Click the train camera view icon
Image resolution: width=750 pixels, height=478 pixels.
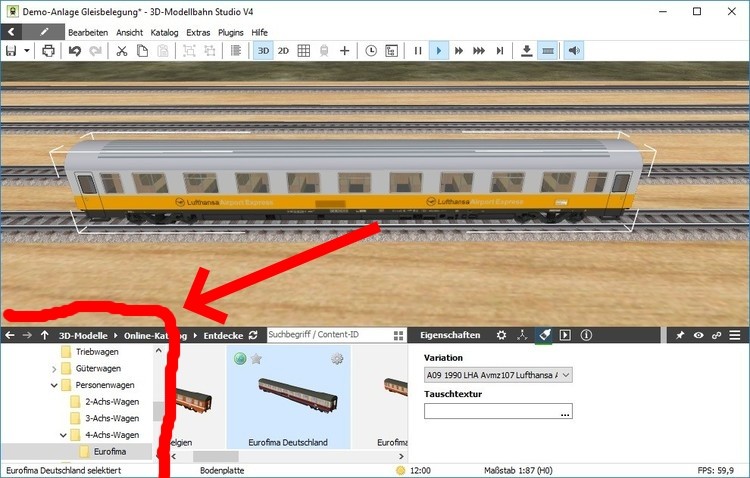pos(324,51)
